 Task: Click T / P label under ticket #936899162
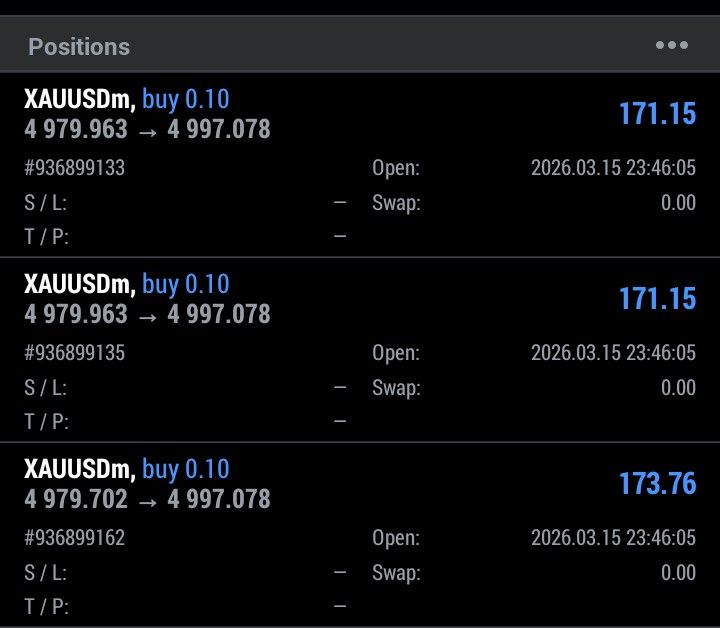[x=46, y=607]
